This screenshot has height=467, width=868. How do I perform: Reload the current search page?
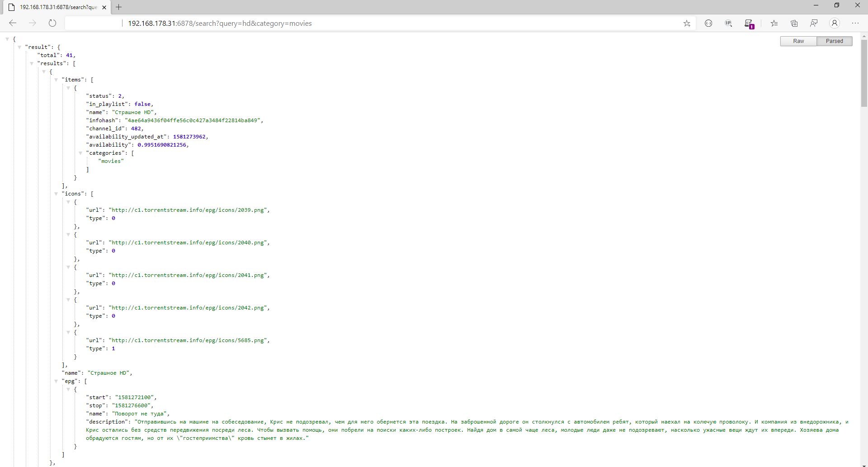point(52,23)
